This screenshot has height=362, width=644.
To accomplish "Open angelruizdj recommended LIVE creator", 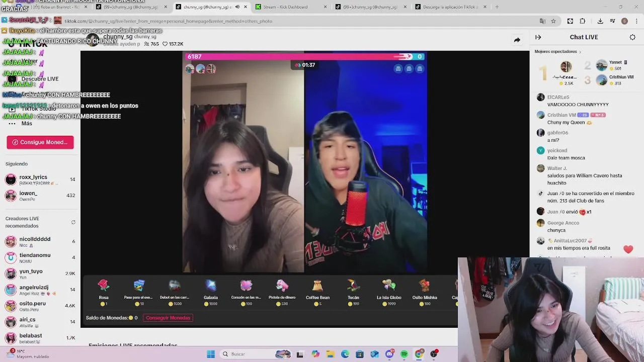I will pos(40,290).
